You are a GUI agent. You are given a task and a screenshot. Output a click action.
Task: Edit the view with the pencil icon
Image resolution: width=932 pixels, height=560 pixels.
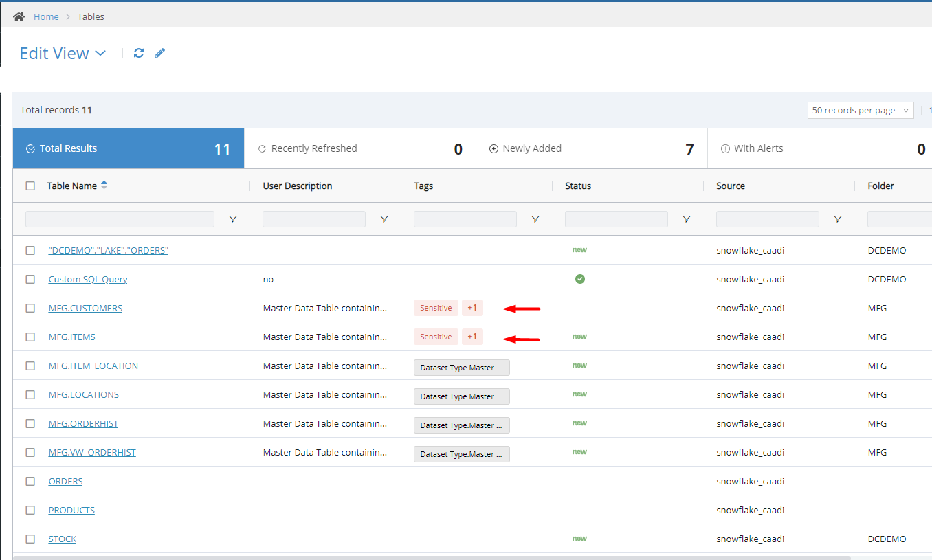click(x=160, y=53)
